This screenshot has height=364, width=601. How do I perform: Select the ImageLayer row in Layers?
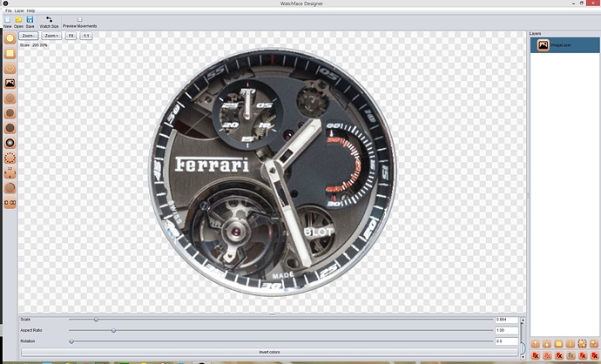565,45
